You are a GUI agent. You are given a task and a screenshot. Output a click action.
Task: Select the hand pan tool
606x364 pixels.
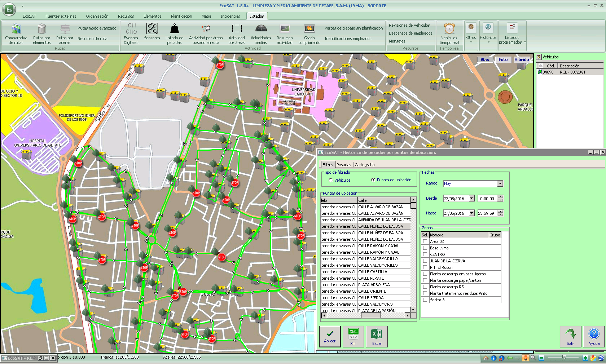pos(525,358)
